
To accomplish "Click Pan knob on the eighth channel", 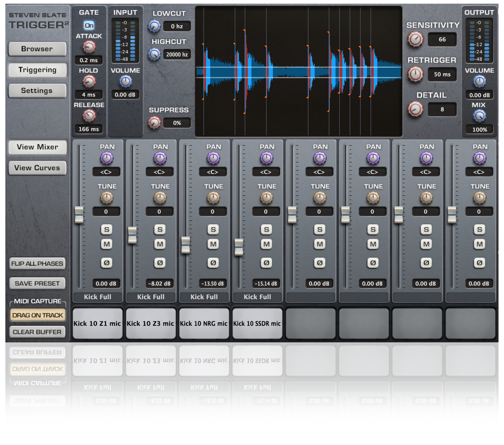I will point(480,159).
